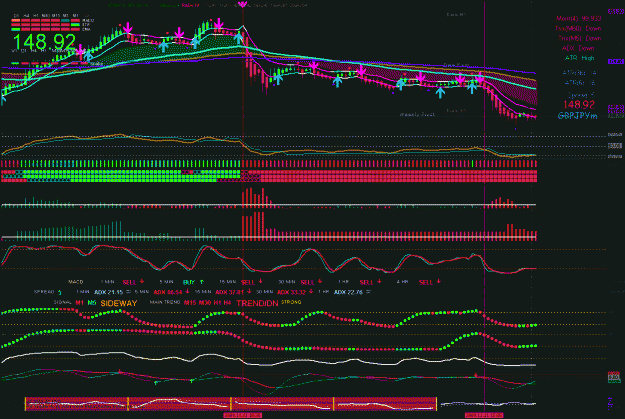Click the SPREAD value in the ADX row
The height and width of the screenshot is (419, 625).
(x=60, y=293)
